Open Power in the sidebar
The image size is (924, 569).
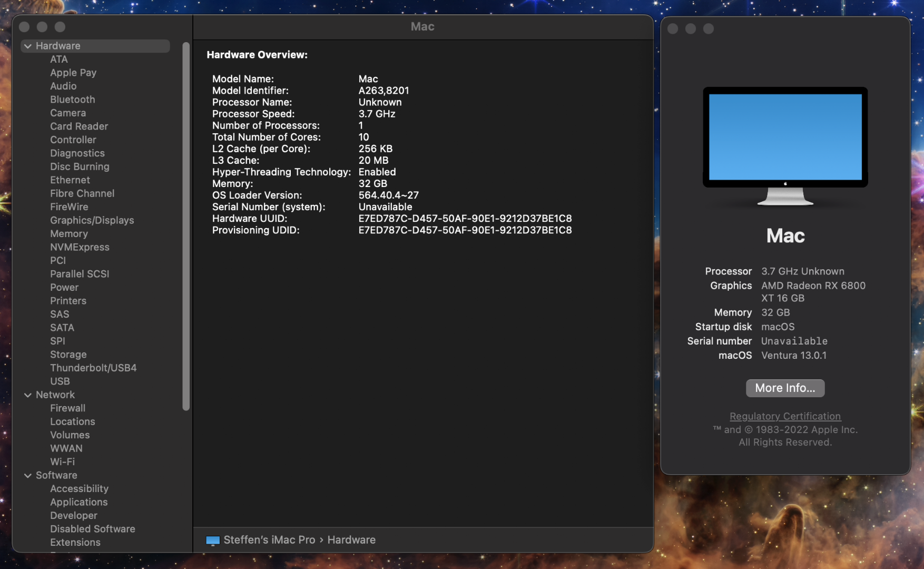click(64, 288)
